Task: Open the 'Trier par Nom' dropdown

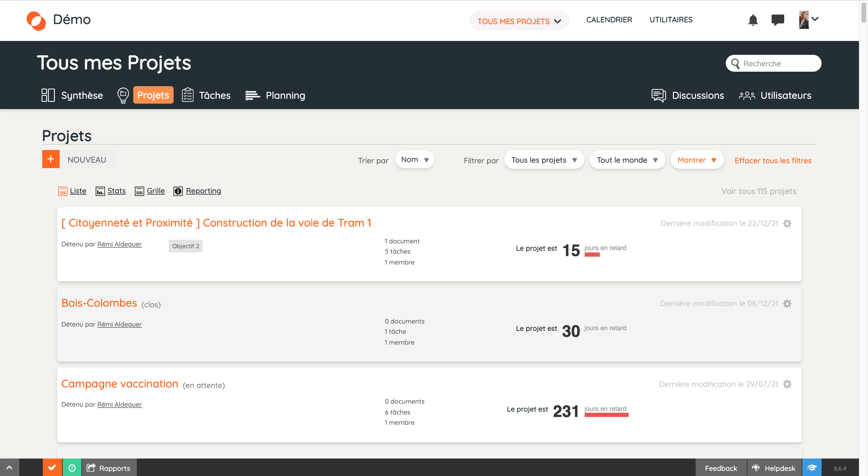Action: [415, 159]
